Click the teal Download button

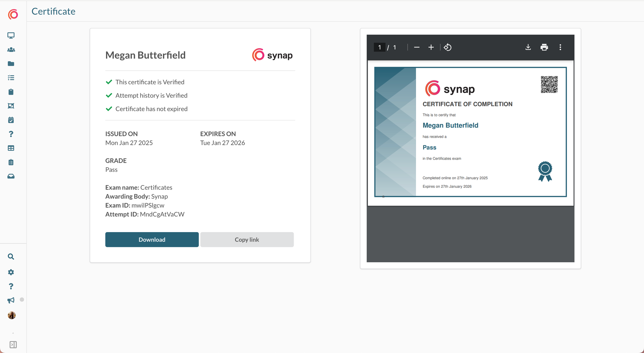[152, 239]
